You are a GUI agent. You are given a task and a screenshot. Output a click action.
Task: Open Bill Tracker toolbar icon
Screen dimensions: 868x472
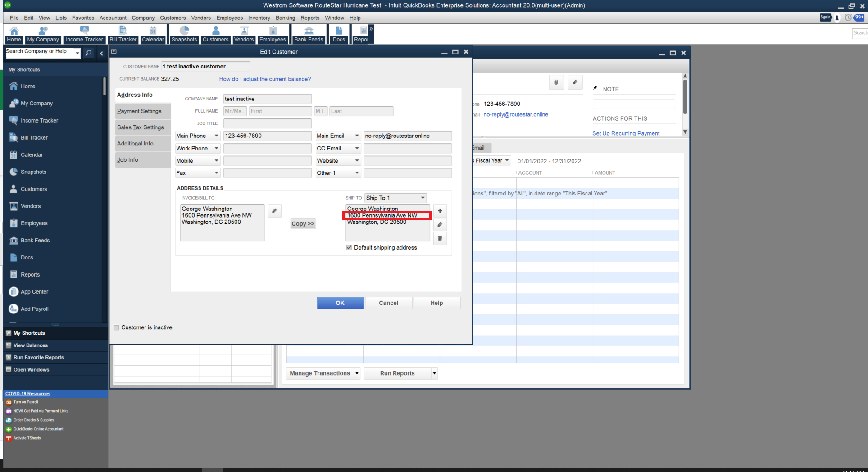(123, 34)
